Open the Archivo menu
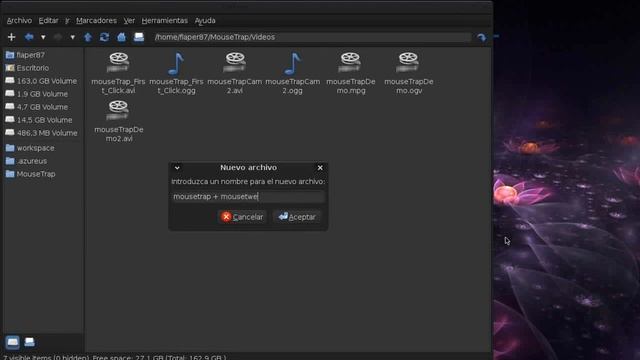Screen dimensions: 640x360 [19, 20]
